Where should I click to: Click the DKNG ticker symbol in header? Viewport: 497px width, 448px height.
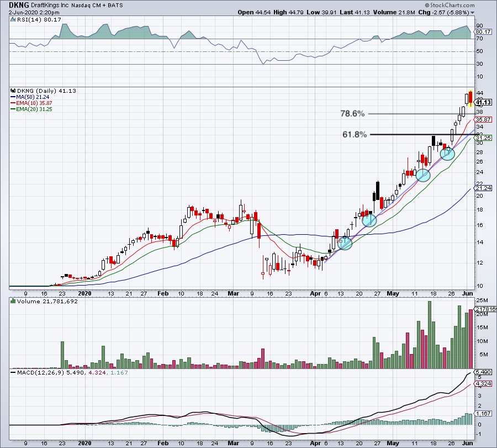[x=19, y=5]
